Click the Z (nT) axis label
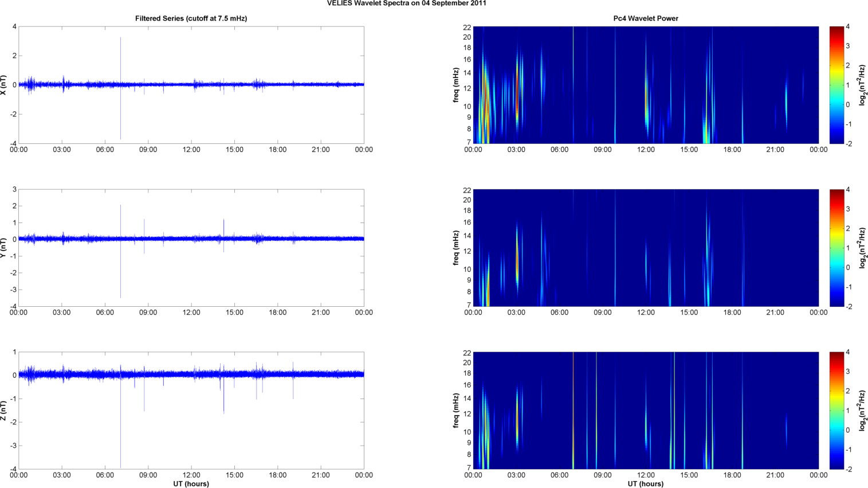Screen dimensions: 868x488 (x=4, y=411)
